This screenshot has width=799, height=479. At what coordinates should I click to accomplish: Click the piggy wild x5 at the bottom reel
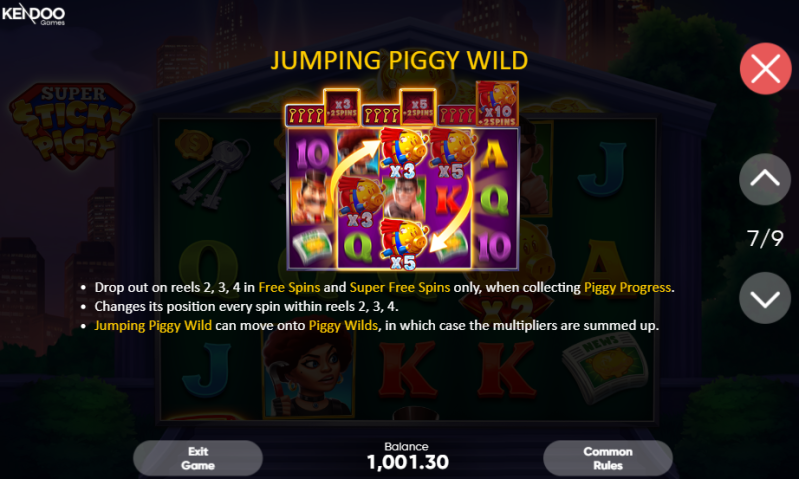(405, 243)
